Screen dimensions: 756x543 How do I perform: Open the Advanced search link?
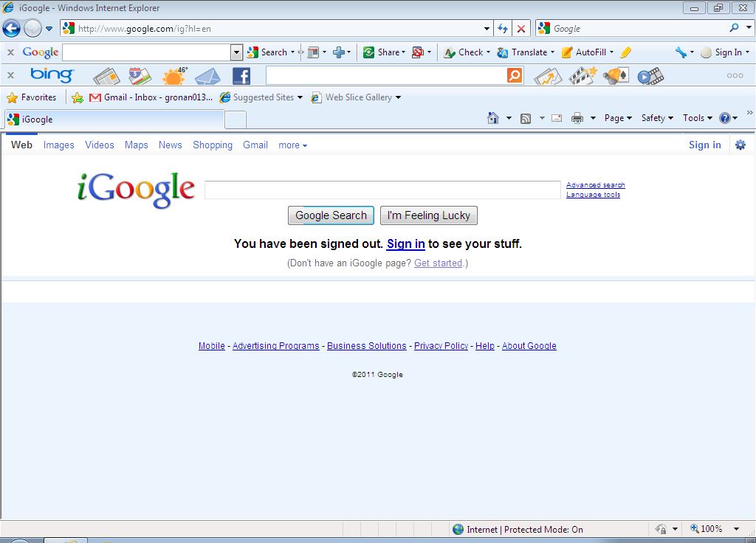coord(596,185)
